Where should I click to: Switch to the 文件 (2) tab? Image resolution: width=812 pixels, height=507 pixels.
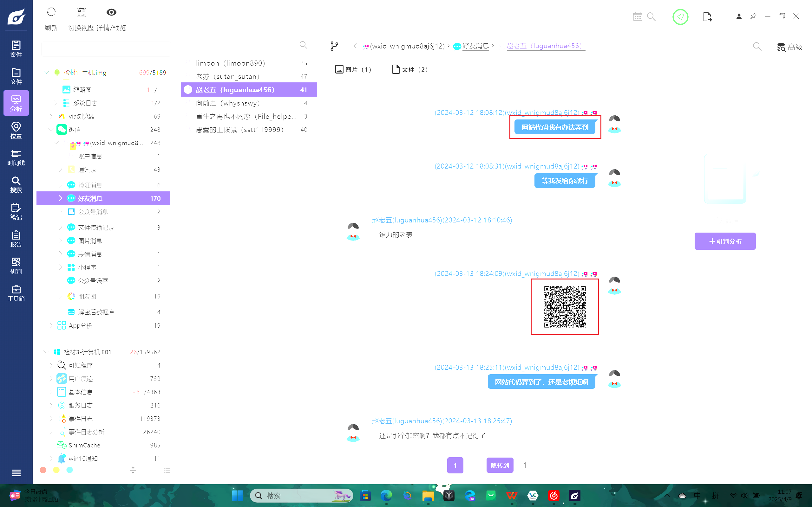tap(410, 69)
